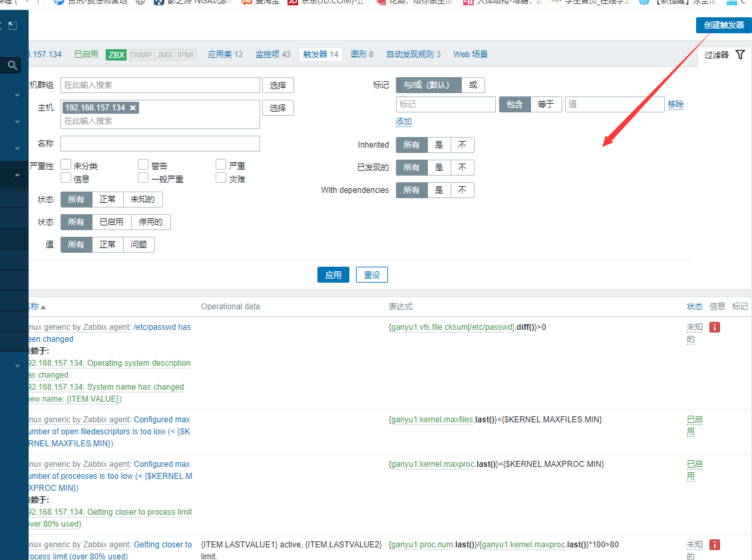Click the ZBX availability badge

[116, 55]
